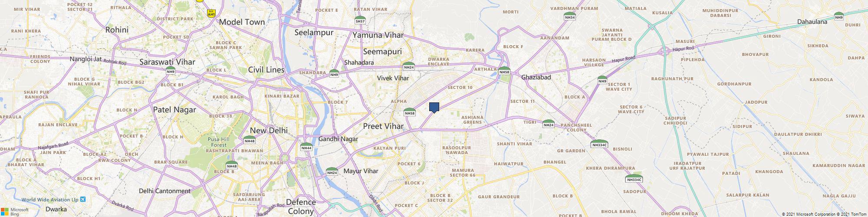The width and height of the screenshot is (868, 217).
Task: Click NH24 shield next to Tigri
Action: tap(549, 124)
